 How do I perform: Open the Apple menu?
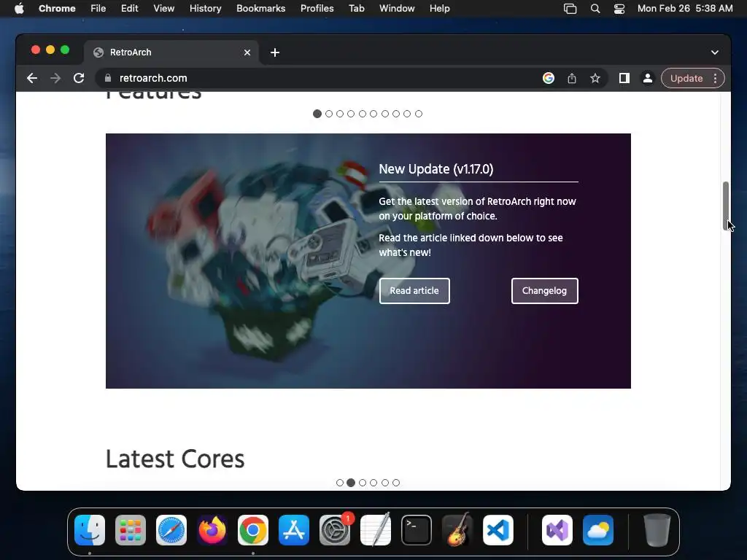(19, 9)
